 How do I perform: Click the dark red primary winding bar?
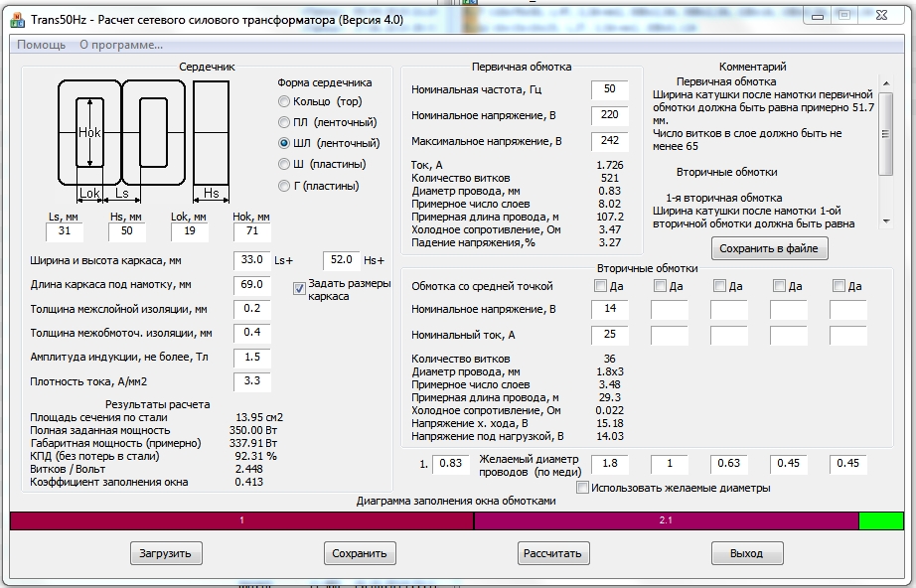point(241,520)
